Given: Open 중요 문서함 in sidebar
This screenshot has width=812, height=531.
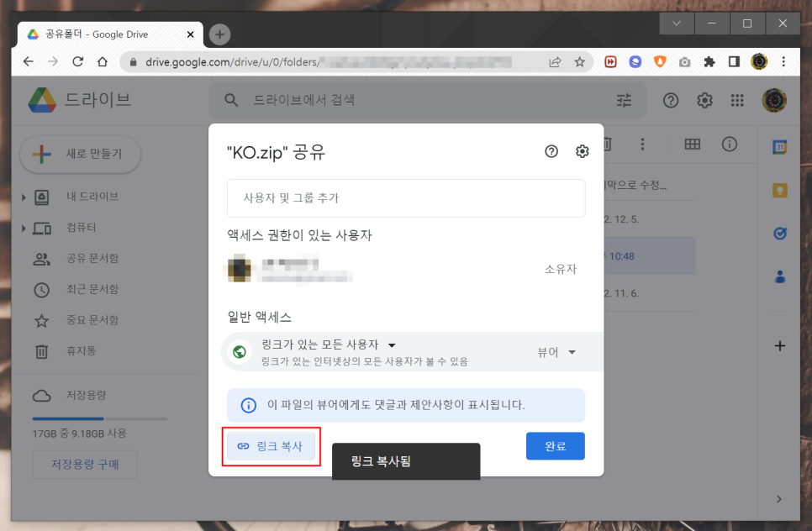Looking at the screenshot, I should [92, 320].
